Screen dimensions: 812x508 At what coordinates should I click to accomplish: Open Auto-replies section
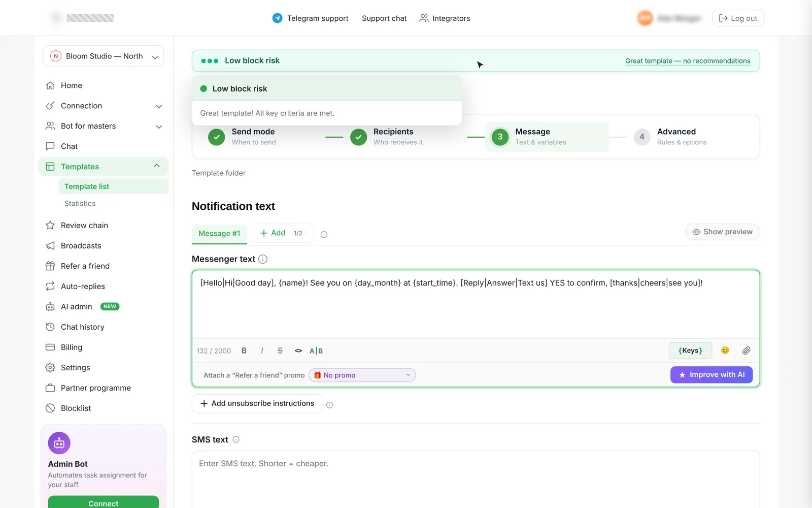click(104, 286)
